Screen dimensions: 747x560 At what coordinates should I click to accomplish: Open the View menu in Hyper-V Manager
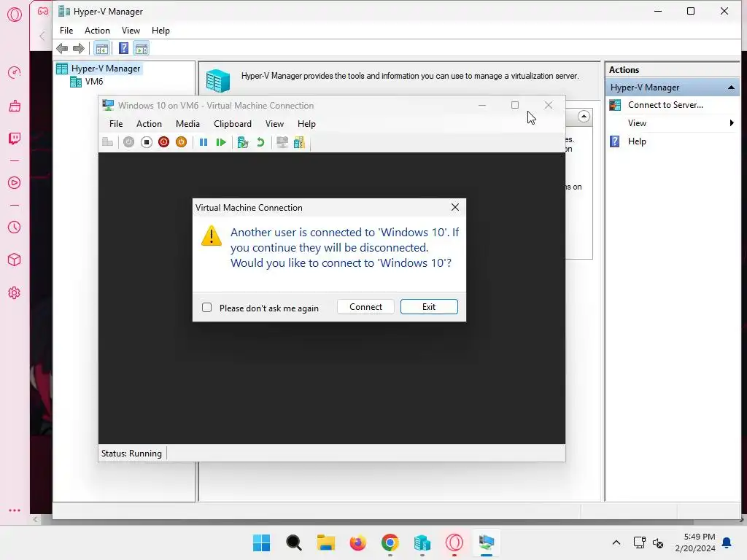pos(131,31)
